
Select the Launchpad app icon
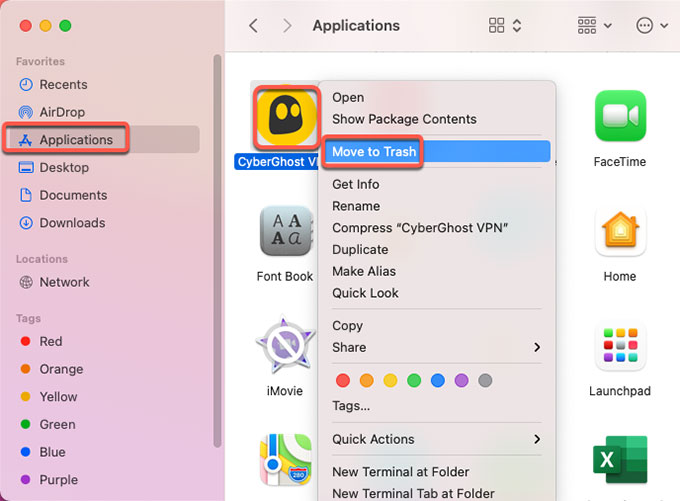pos(620,345)
